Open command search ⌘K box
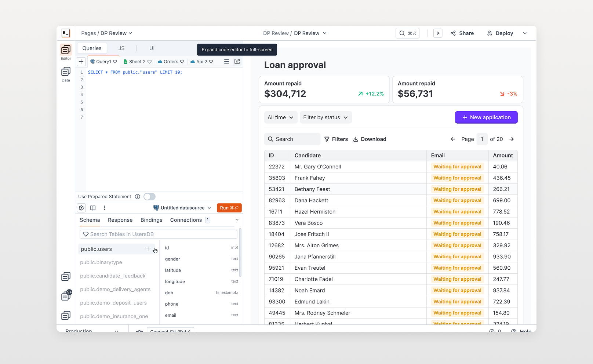 pos(407,33)
